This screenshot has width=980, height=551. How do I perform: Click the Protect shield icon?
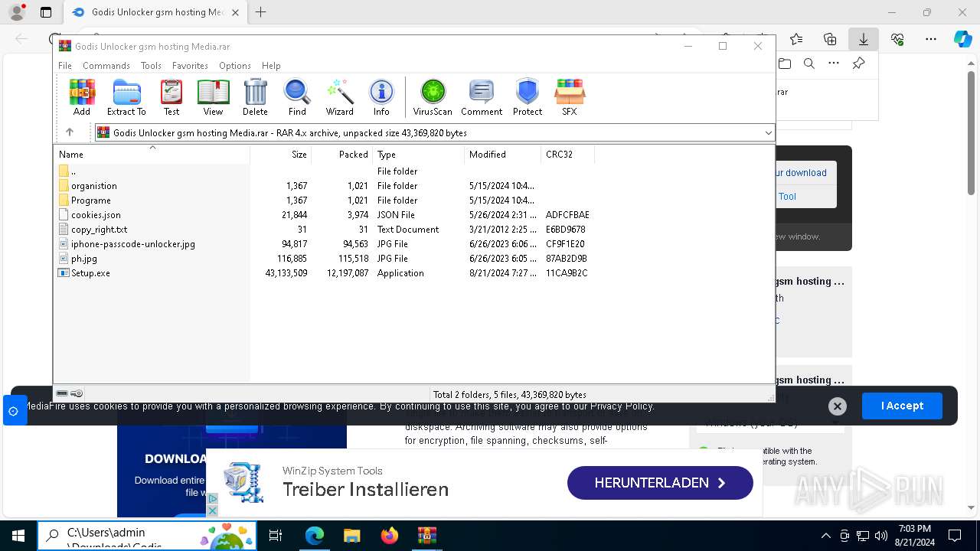pyautogui.click(x=528, y=97)
